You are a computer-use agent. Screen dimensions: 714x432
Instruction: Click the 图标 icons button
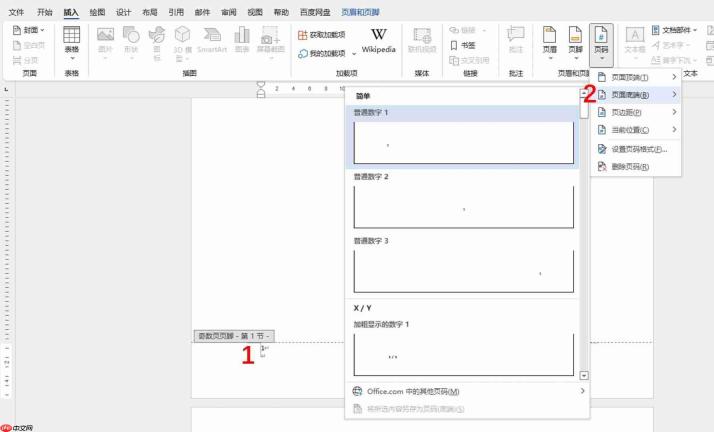pyautogui.click(x=157, y=35)
